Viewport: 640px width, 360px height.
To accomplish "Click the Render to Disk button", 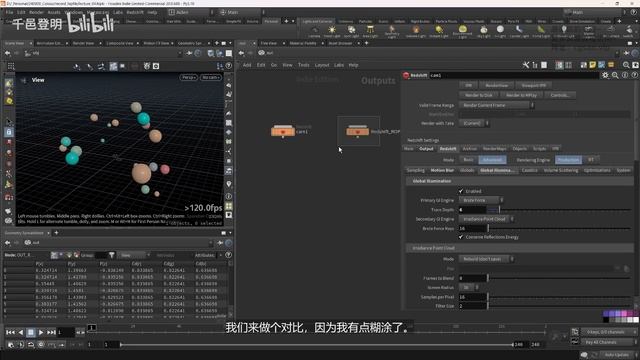I will coord(478,95).
